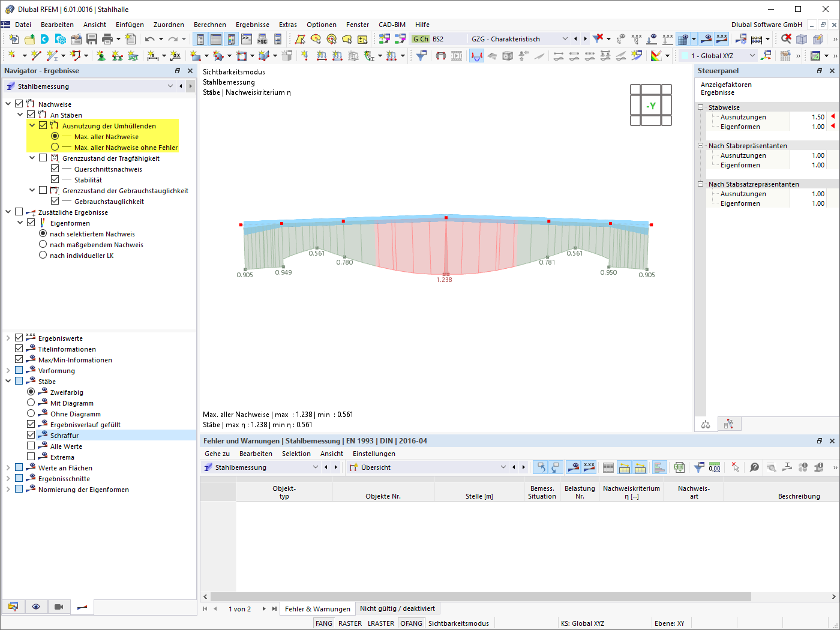The image size is (840, 630).
Task: Open the Einfügen menu
Action: click(130, 25)
